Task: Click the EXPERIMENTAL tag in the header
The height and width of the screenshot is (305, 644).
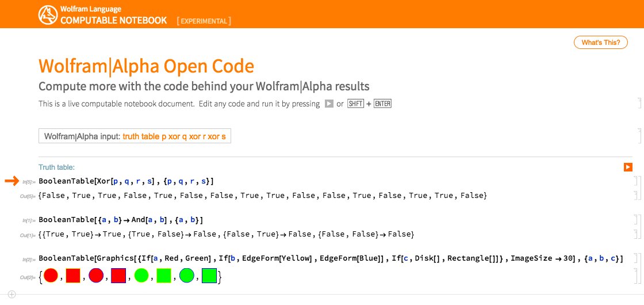Action: [x=204, y=21]
